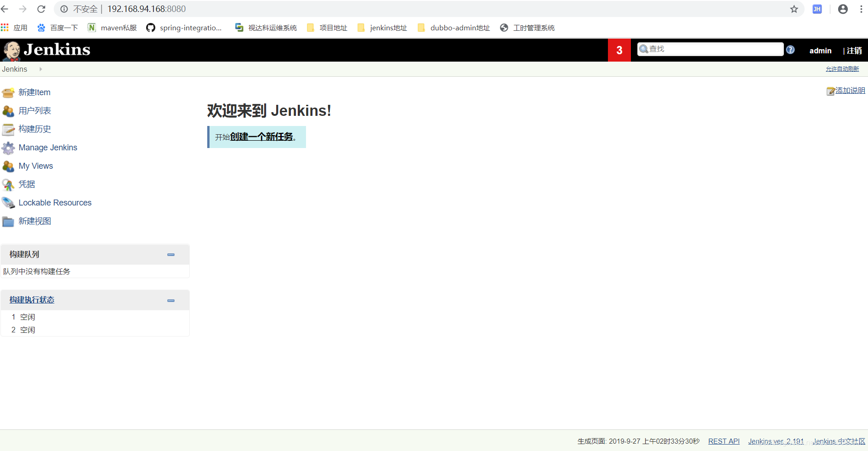Open the Chrome profile avatar icon
This screenshot has height=451, width=868.
click(843, 9)
